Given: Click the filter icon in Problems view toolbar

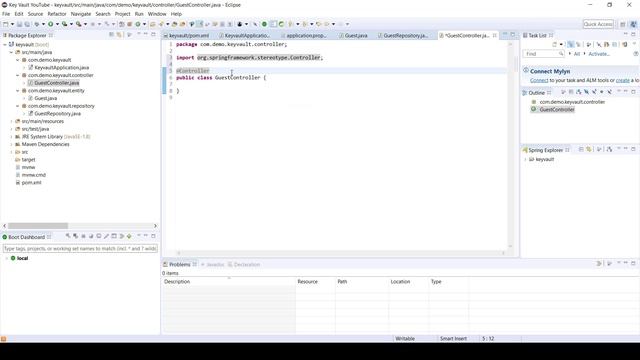Looking at the screenshot, I should (599, 264).
